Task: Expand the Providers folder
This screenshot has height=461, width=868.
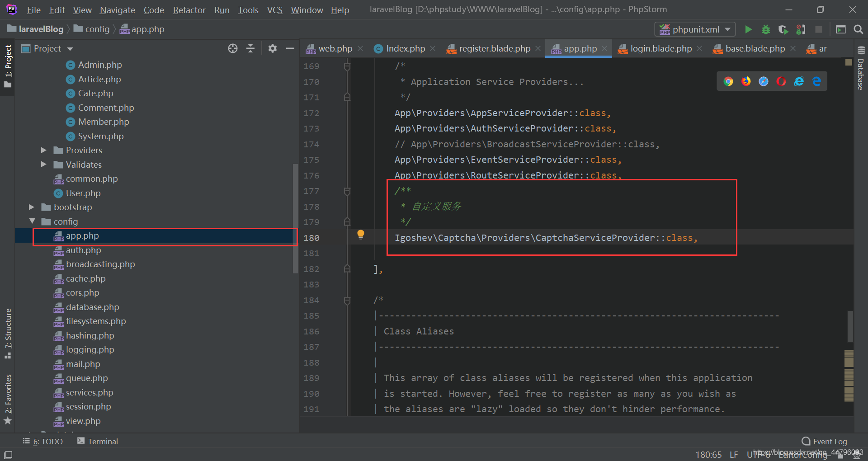Action: point(44,150)
